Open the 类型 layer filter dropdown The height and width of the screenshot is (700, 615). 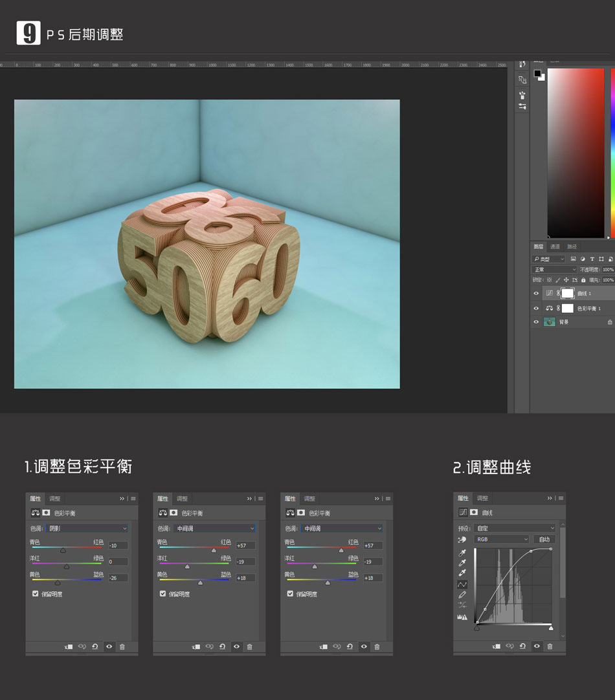click(549, 259)
